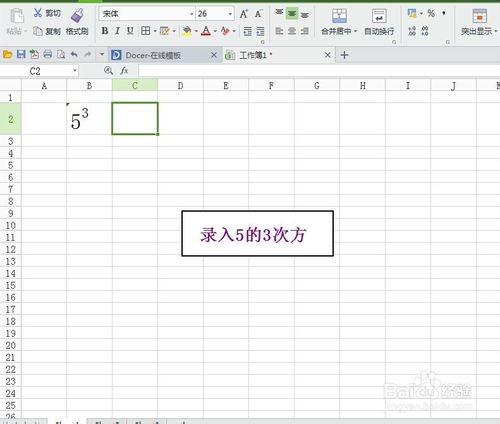Toggle Italic formatting
500x424 pixels.
117,31
